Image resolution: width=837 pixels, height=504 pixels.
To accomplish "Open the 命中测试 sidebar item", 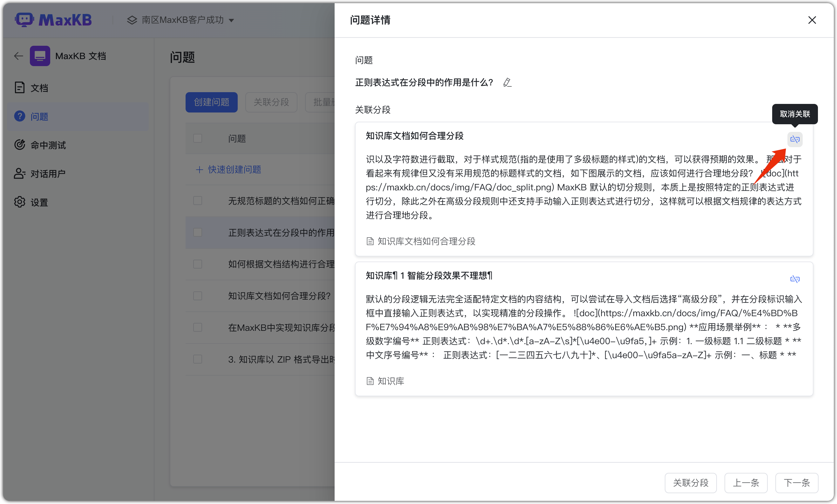I will (78, 145).
